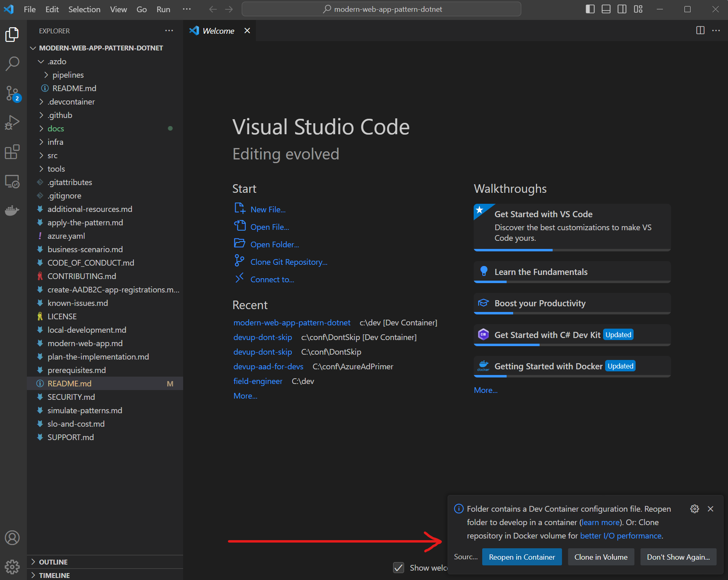The image size is (728, 580).
Task: Toggle the primary side bar layout button
Action: [x=590, y=9]
